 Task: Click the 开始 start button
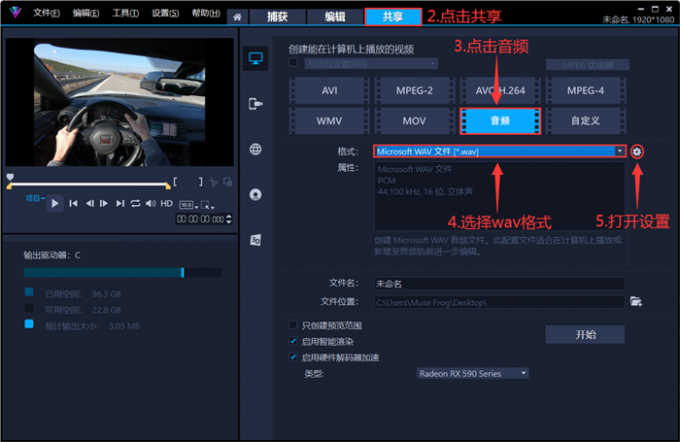point(585,334)
